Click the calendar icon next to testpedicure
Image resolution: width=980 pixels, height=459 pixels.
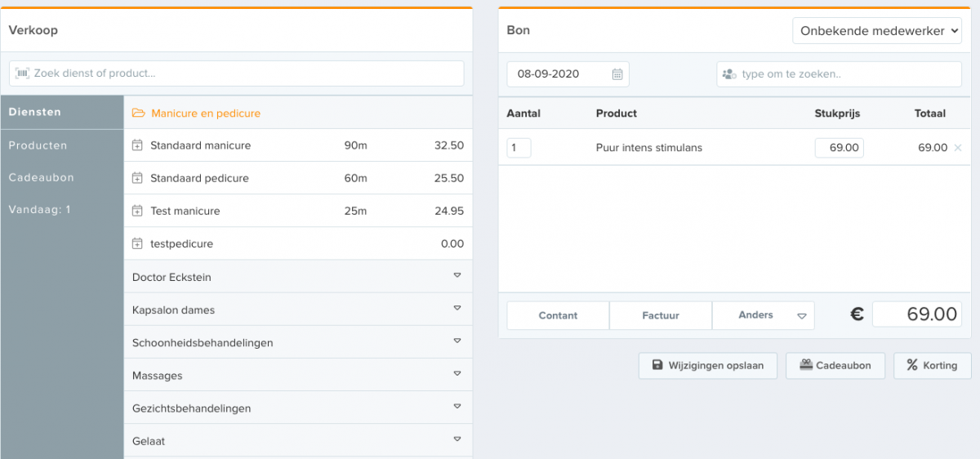138,243
